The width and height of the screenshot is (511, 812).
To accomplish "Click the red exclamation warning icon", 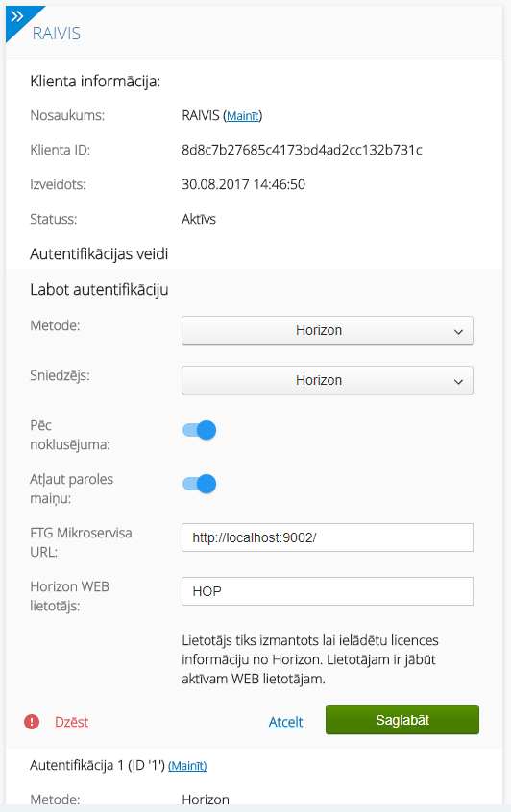I will (32, 722).
